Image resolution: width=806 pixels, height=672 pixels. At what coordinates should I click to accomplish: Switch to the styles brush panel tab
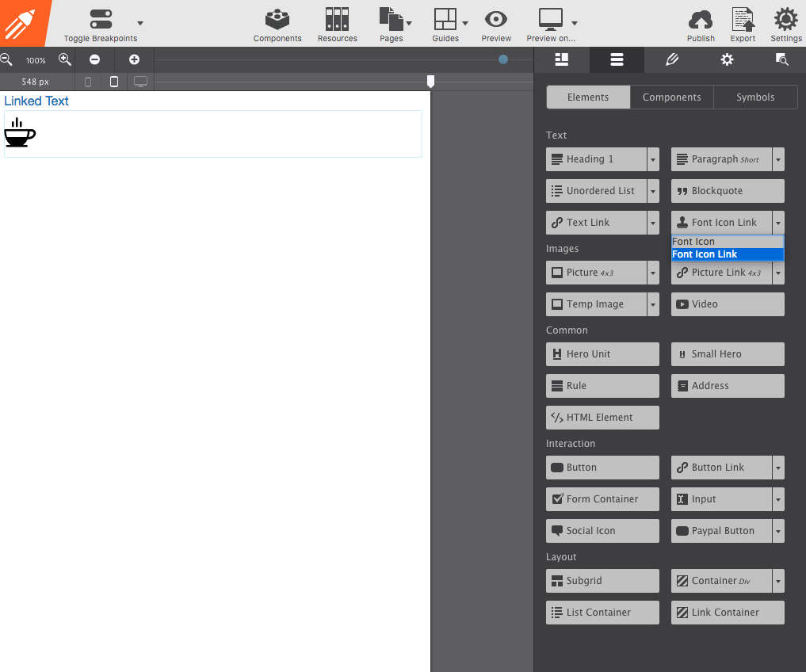pyautogui.click(x=672, y=59)
